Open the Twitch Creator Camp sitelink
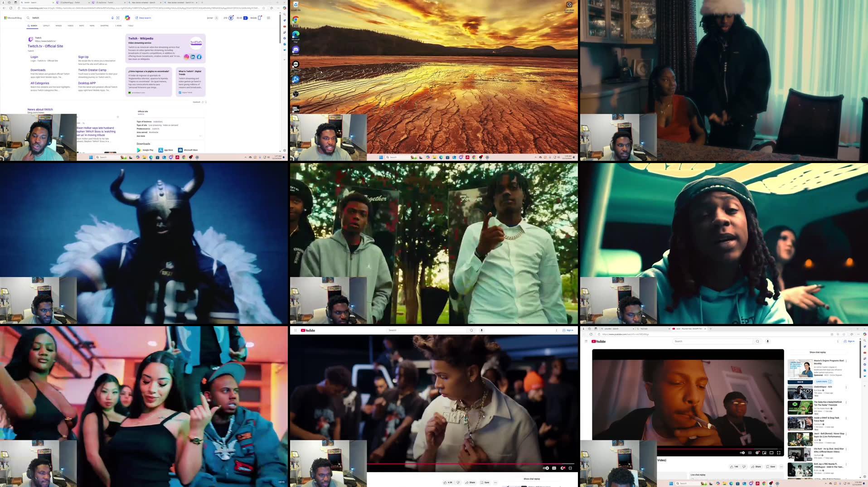This screenshot has width=868, height=487. 92,70
